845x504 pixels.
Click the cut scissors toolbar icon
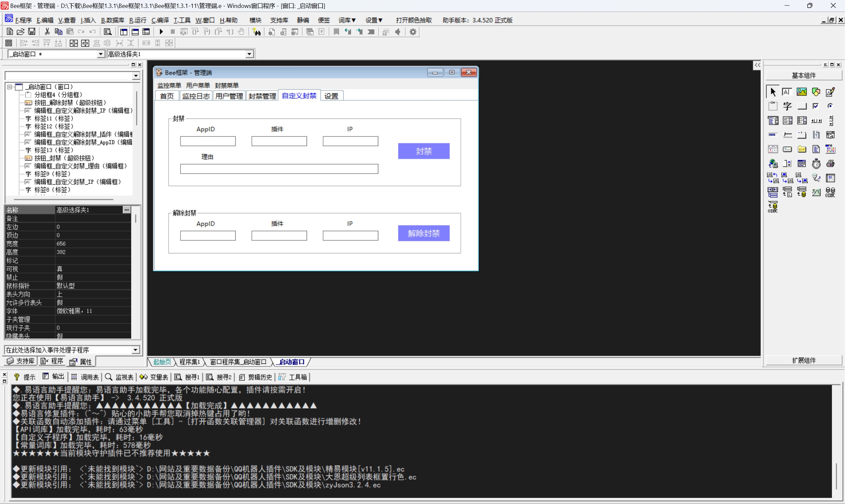click(x=47, y=32)
